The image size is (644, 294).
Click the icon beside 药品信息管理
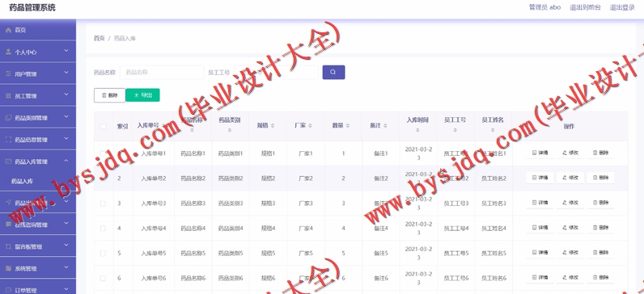[x=8, y=140]
